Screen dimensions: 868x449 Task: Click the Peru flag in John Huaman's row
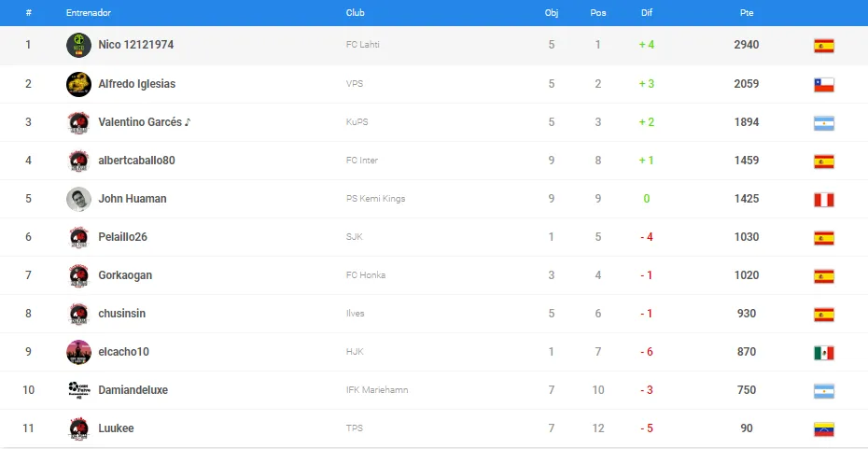[824, 200]
